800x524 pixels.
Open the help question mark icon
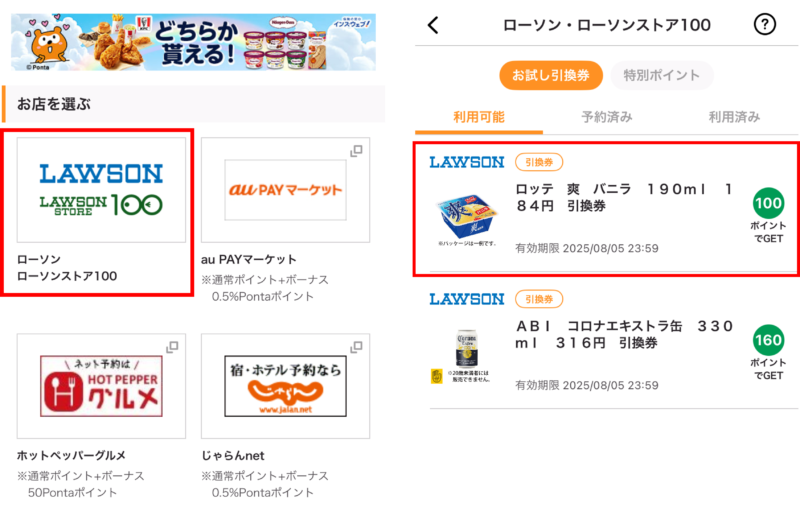(764, 24)
